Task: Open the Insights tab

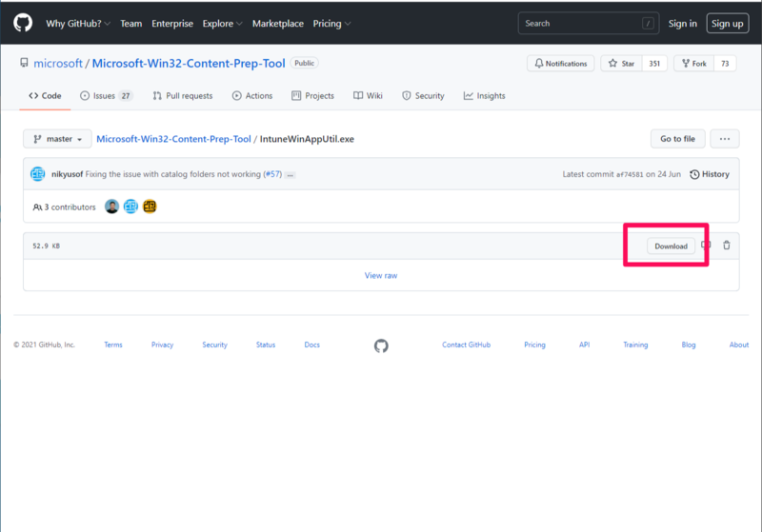Action: [485, 95]
